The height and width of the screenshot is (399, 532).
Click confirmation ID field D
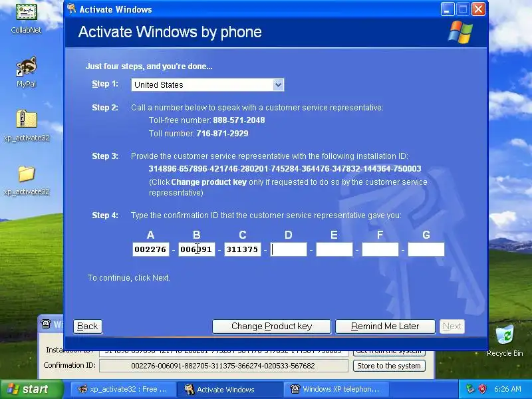tap(289, 249)
